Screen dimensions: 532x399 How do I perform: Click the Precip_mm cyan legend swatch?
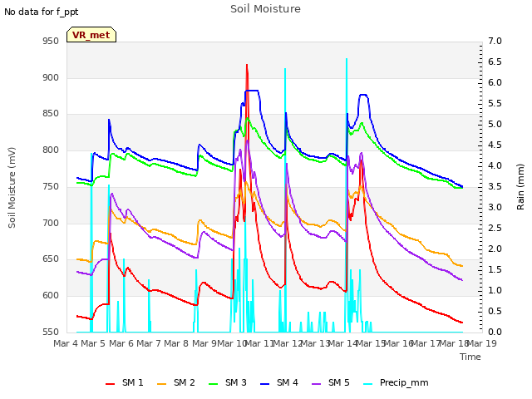367,384
